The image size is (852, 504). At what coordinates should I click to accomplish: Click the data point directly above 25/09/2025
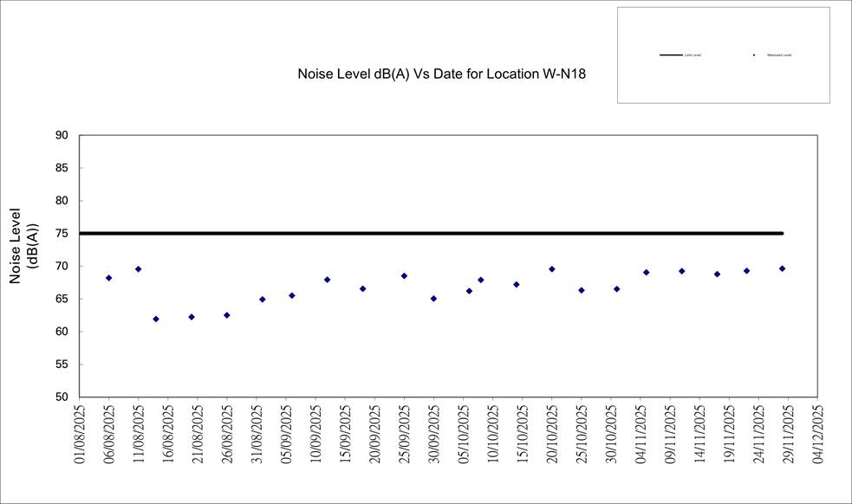[x=404, y=275]
